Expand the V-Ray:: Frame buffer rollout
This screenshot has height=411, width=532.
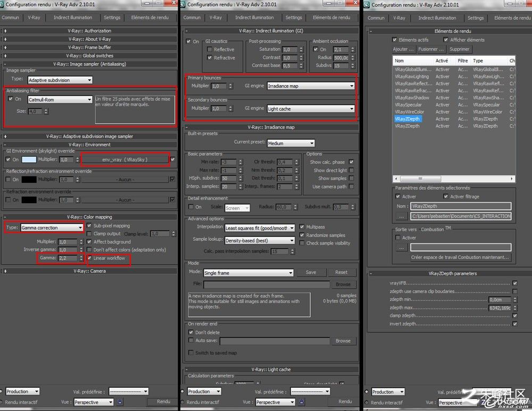click(89, 47)
